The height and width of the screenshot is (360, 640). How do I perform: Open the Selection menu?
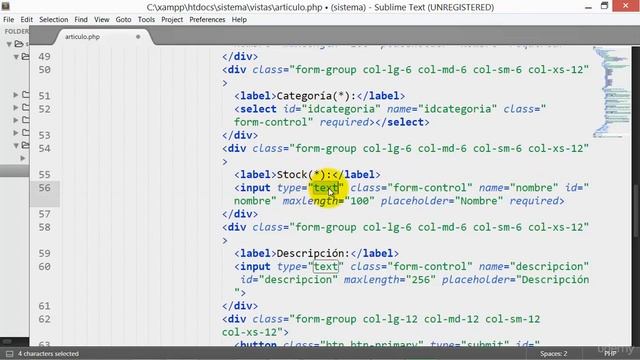53,20
